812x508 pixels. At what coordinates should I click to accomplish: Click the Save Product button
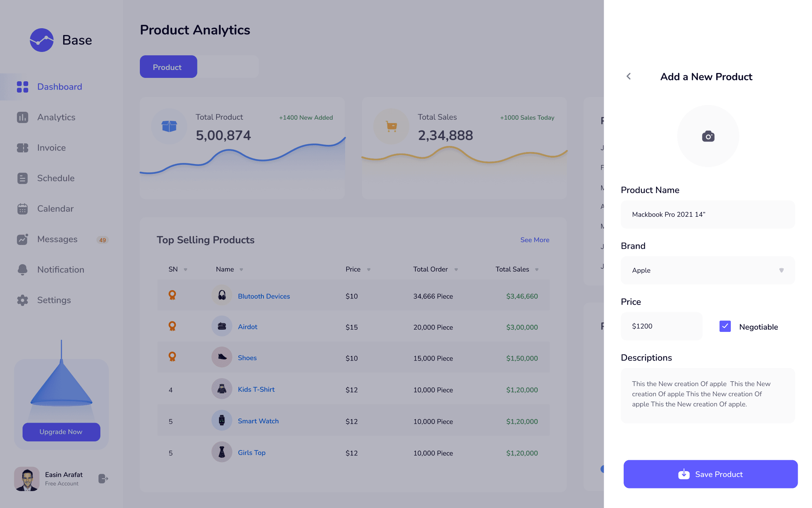pos(710,474)
